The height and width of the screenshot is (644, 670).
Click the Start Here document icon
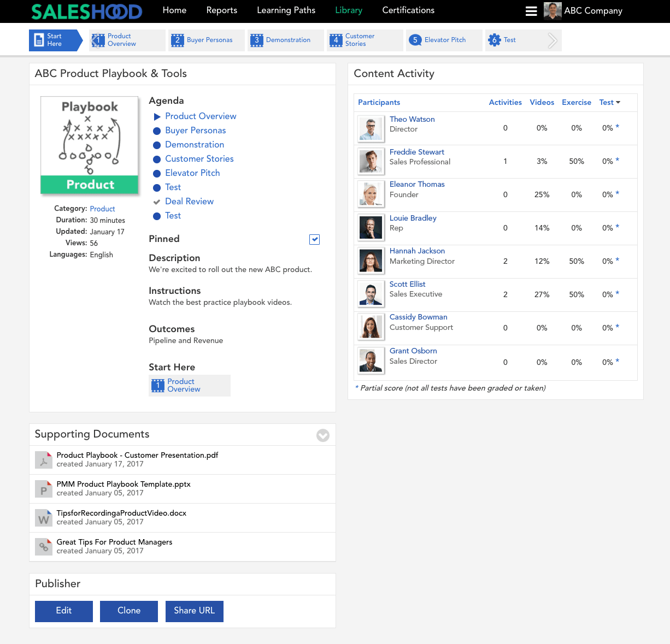click(x=39, y=40)
